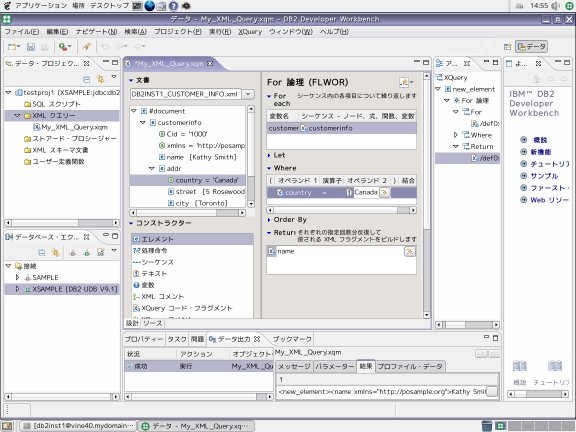
Task: Open the mail icon in top panel
Action: point(161,6)
